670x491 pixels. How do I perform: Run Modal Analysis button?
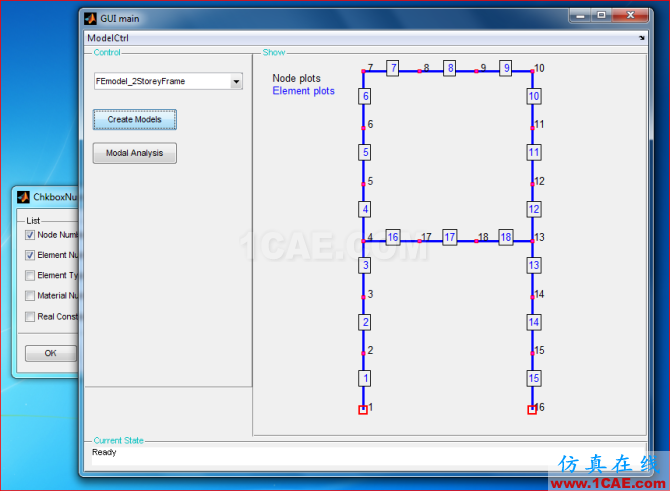[135, 153]
